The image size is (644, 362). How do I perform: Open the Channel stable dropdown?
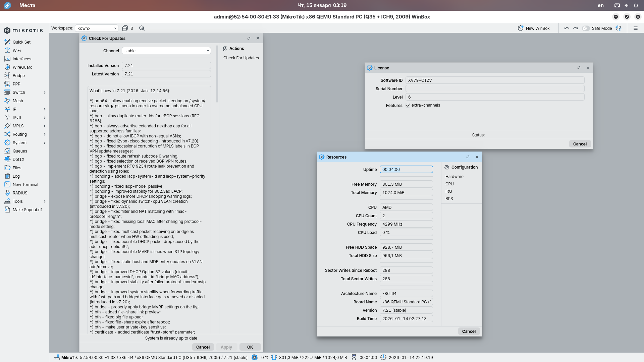tap(166, 51)
